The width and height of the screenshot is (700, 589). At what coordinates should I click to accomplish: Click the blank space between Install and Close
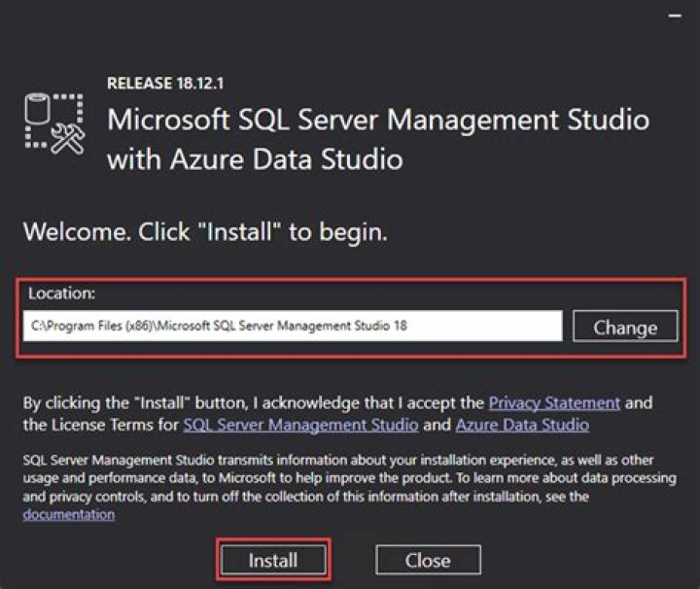[353, 561]
